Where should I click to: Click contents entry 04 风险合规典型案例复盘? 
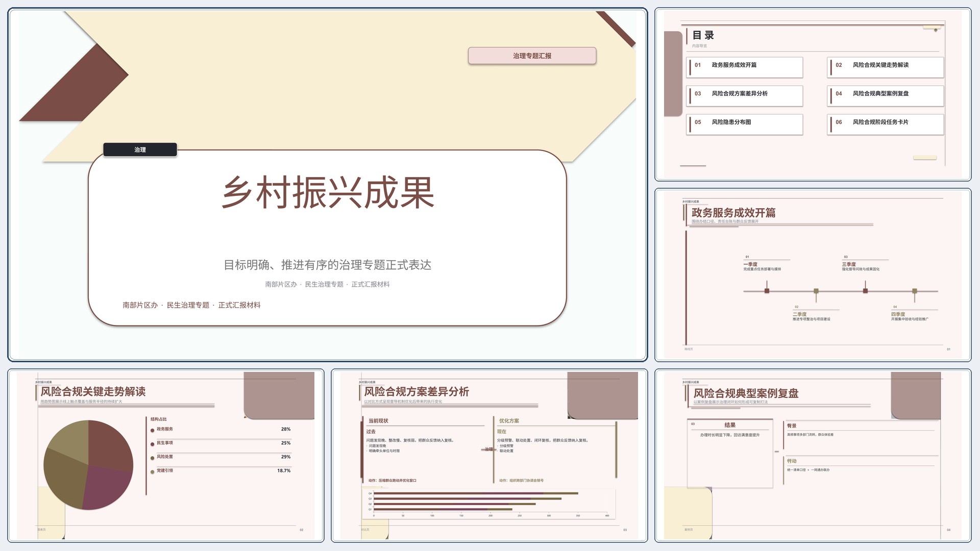(885, 96)
